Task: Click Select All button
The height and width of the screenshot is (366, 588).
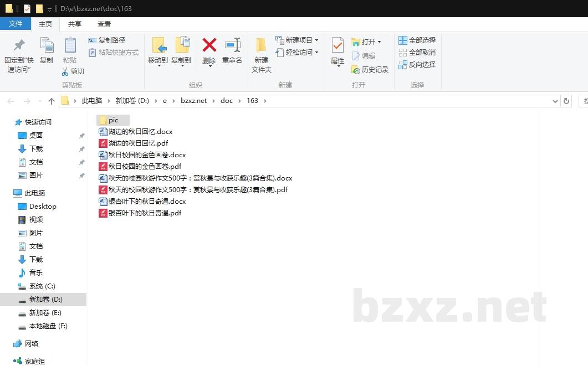Action: 417,40
